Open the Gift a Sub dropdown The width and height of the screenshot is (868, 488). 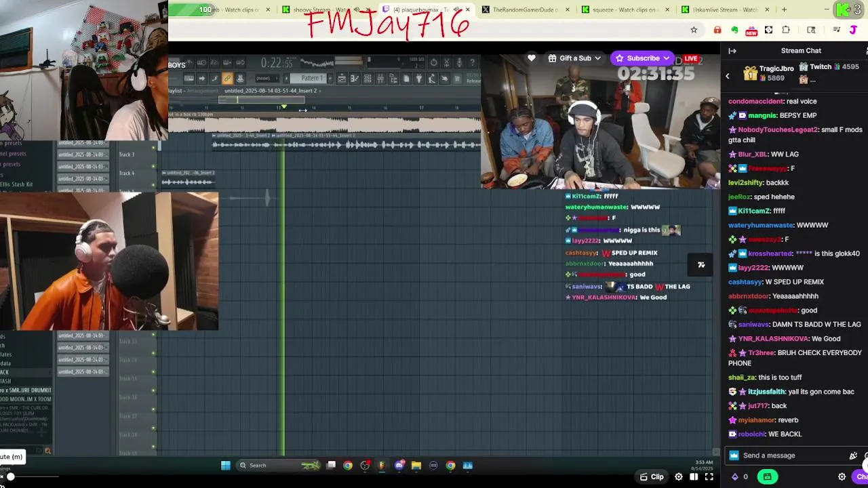click(575, 58)
